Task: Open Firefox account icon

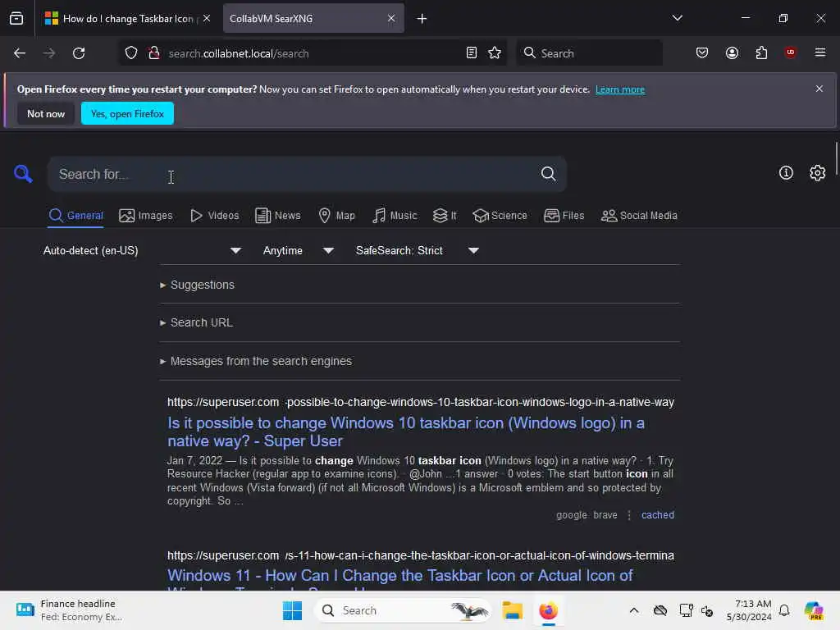Action: coord(732,52)
